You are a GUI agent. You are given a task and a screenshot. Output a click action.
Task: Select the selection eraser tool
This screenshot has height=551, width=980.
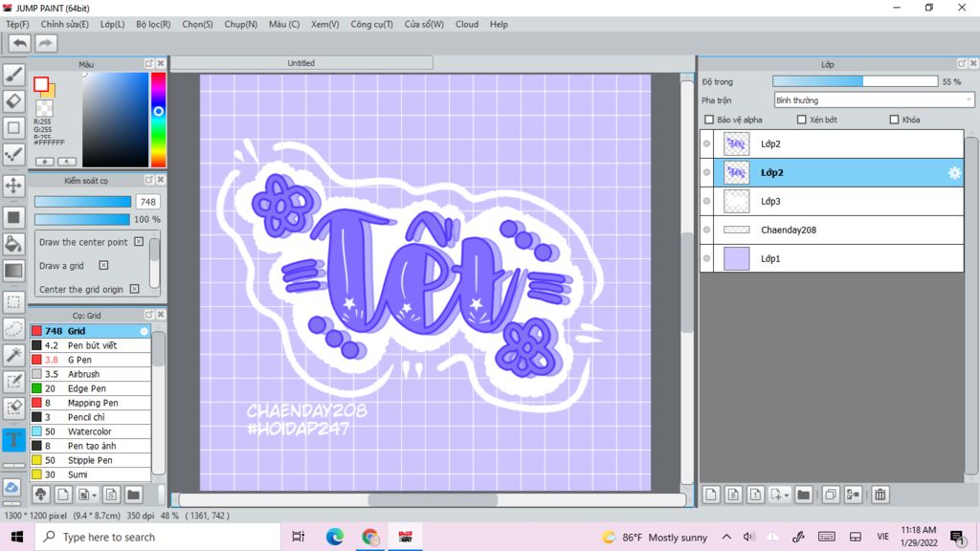13,408
